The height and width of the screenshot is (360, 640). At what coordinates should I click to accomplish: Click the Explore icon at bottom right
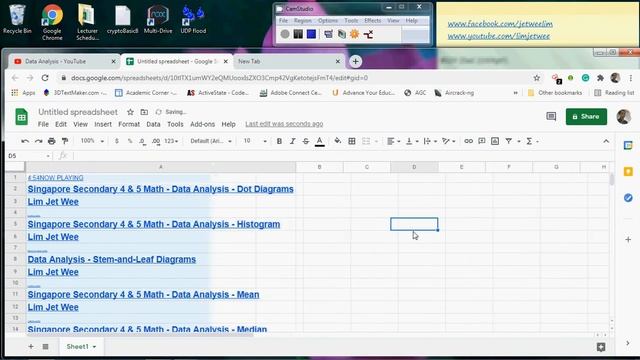click(601, 347)
